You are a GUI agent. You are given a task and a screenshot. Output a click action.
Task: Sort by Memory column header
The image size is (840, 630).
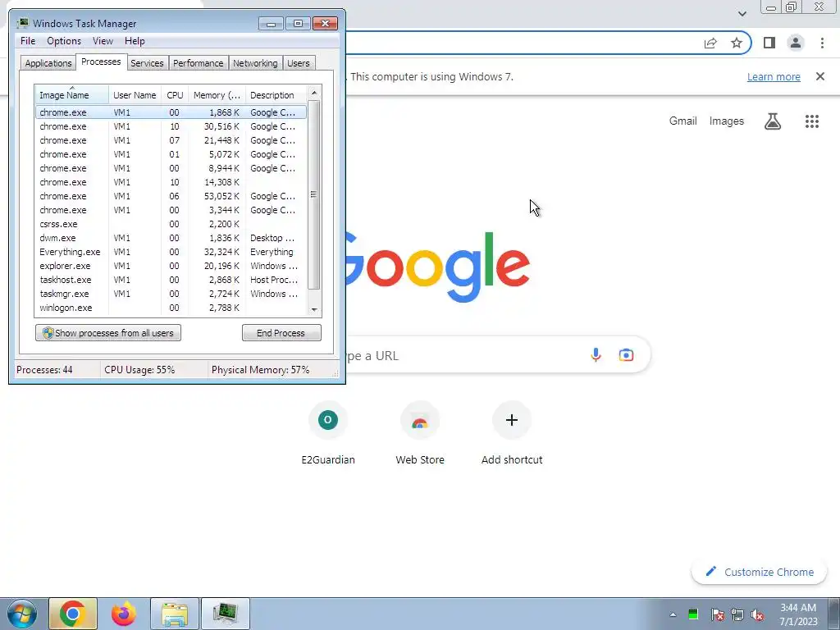tap(217, 95)
